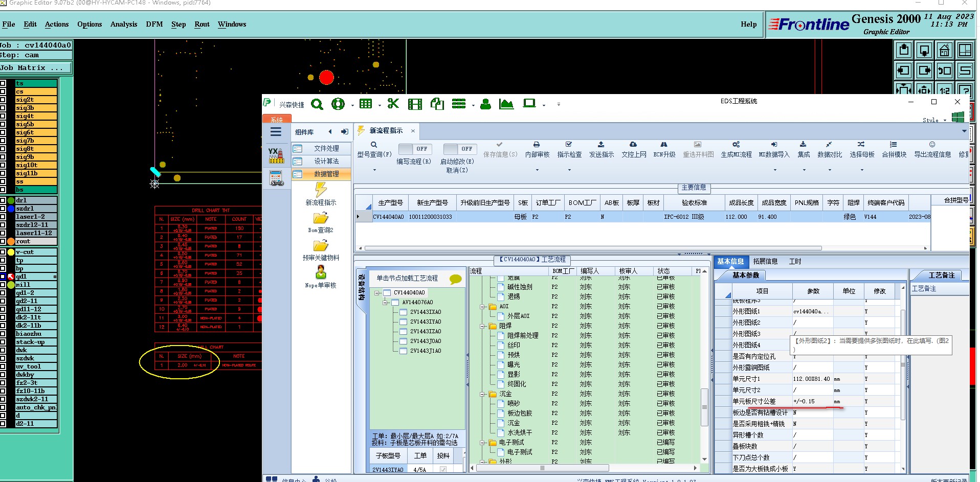The image size is (980, 482).
Task: Click the Genesis pan left icon
Action: coord(904,71)
